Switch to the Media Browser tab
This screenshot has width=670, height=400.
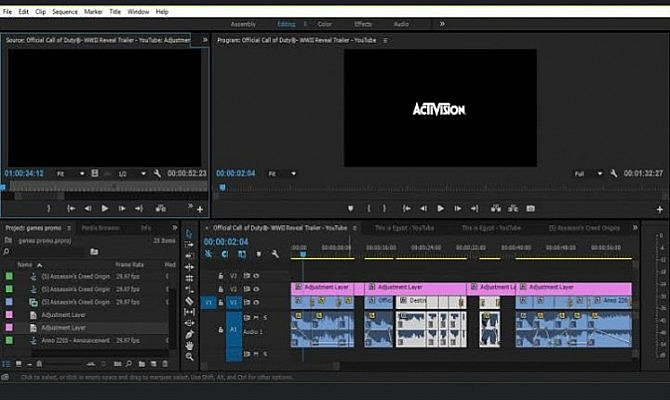coord(100,228)
